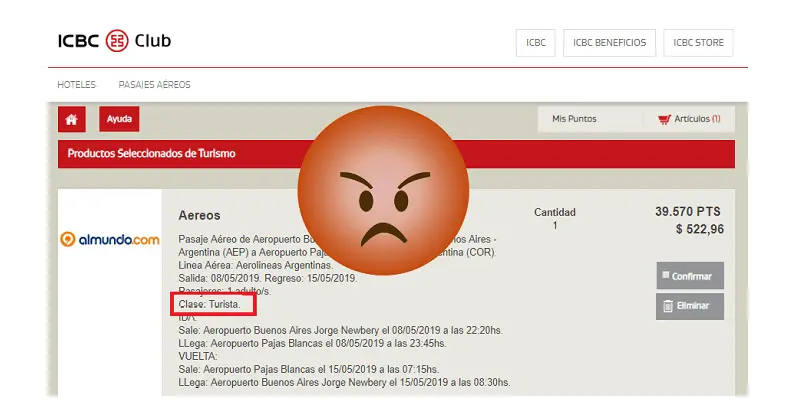Open ICBC BENEFICIOS
The height and width of the screenshot is (406, 803).
[609, 43]
